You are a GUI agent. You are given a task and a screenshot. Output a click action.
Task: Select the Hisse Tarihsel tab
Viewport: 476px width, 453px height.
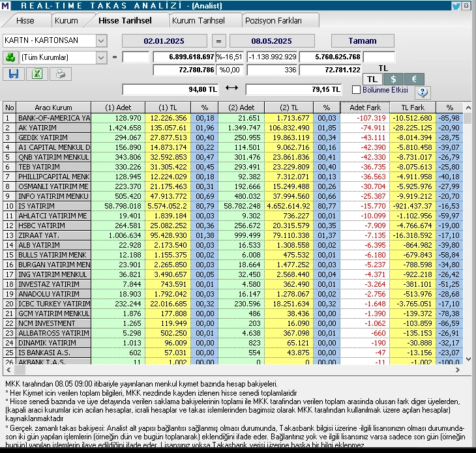coord(125,21)
